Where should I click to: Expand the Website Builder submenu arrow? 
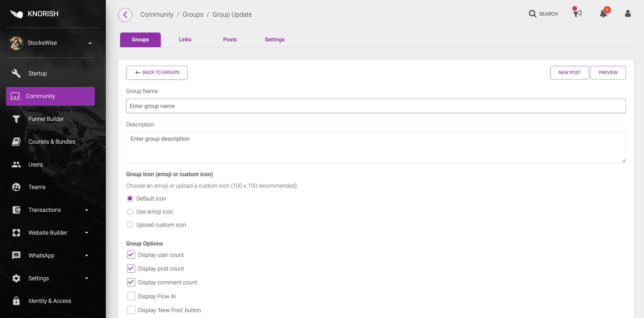coord(87,233)
